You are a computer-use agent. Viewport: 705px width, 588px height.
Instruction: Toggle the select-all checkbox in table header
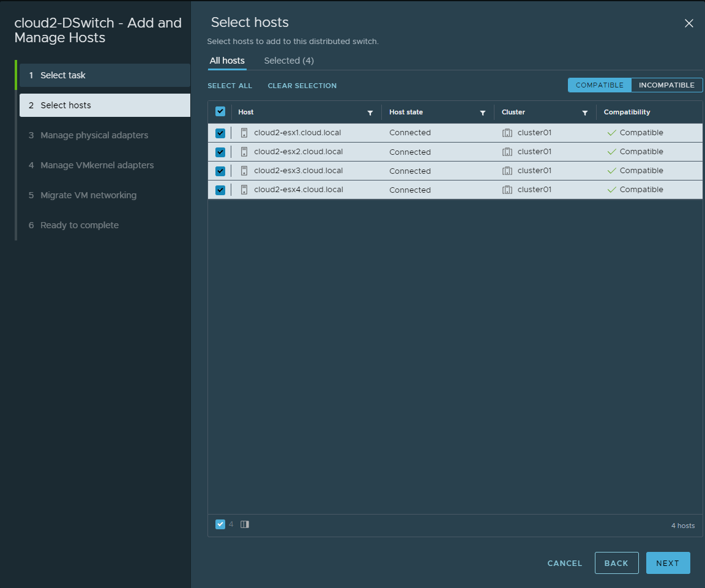220,111
